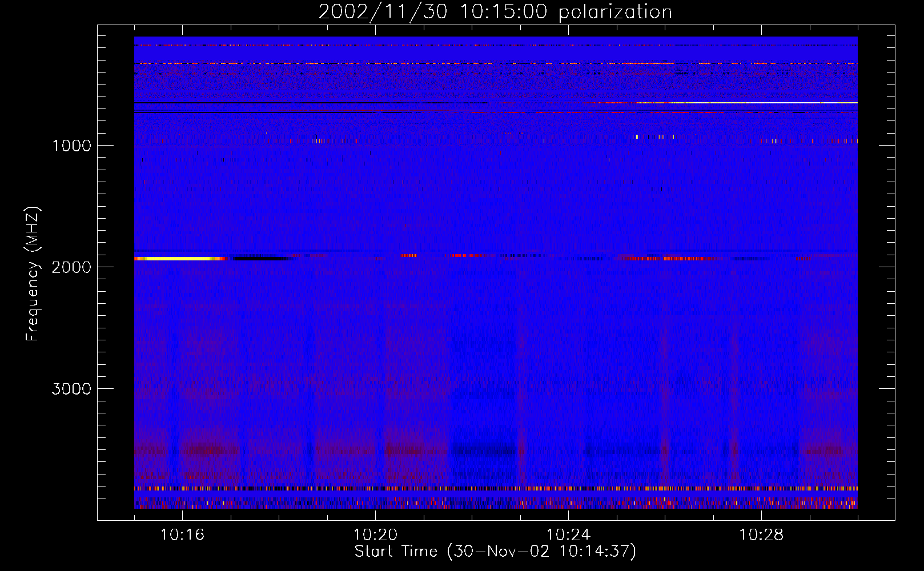The width and height of the screenshot is (924, 571).
Task: Click the 10:24 time tick label
Action: (568, 535)
